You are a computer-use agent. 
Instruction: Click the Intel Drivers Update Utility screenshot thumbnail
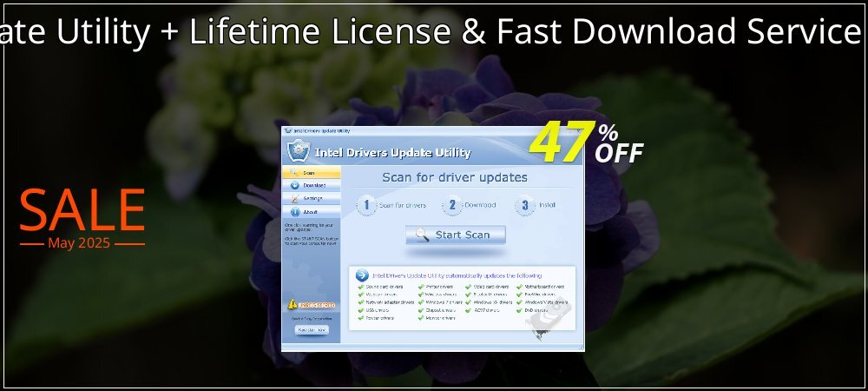433,239
